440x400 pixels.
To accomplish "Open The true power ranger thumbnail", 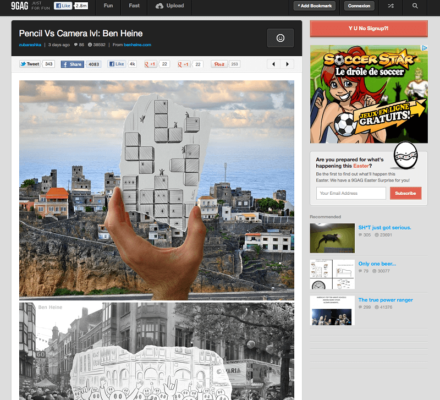I will (x=332, y=311).
